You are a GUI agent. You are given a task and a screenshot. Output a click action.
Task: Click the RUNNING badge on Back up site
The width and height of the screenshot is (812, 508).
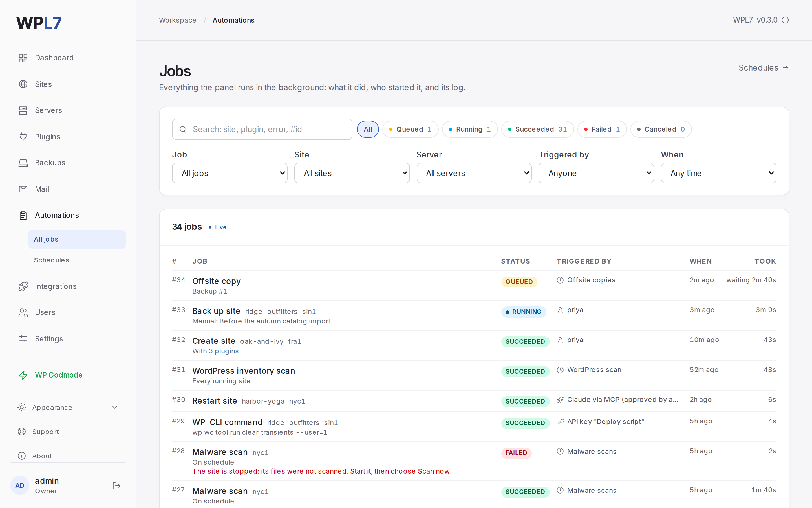[524, 312]
